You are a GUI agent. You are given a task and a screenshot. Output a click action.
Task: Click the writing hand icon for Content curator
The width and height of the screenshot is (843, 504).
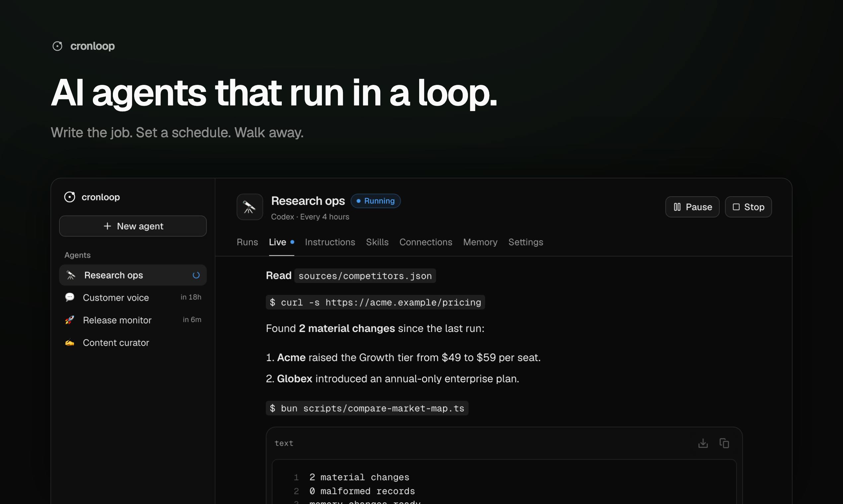pos(70,343)
